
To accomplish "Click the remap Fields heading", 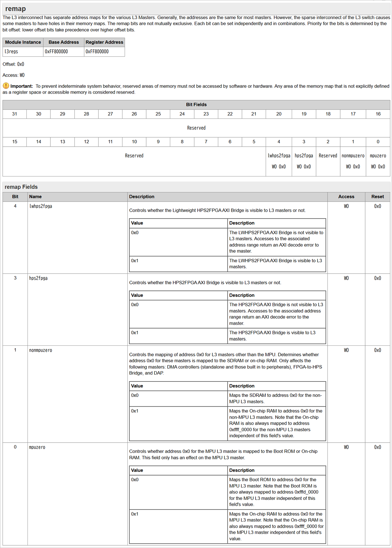I will coord(21,187).
